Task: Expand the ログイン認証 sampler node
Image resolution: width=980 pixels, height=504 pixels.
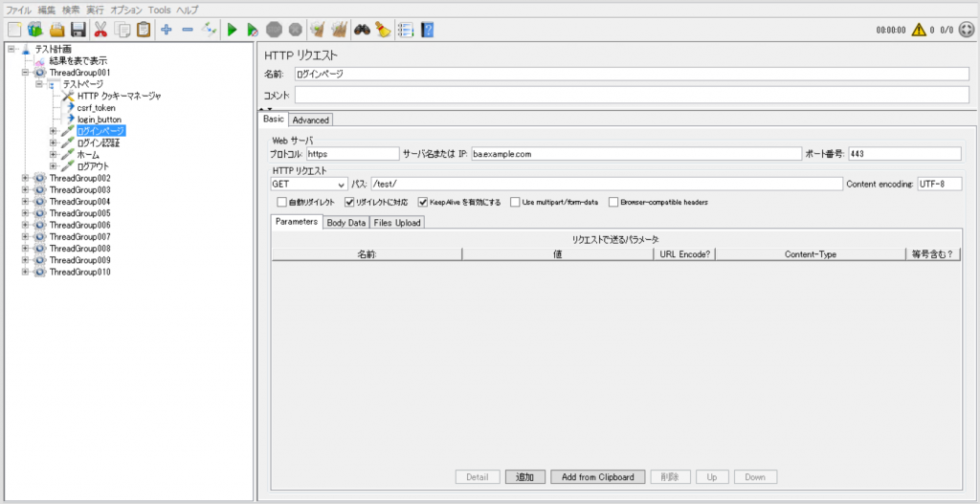Action: click(x=54, y=143)
